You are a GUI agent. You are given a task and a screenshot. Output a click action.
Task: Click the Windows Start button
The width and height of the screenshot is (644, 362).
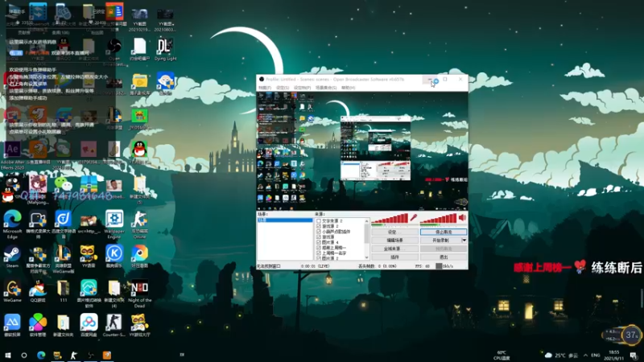click(7, 355)
